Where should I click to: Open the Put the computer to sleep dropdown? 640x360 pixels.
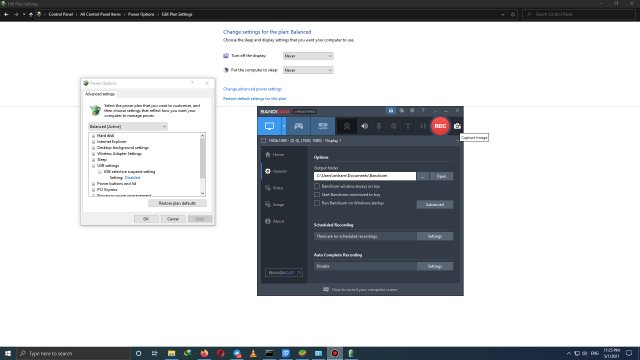[308, 70]
